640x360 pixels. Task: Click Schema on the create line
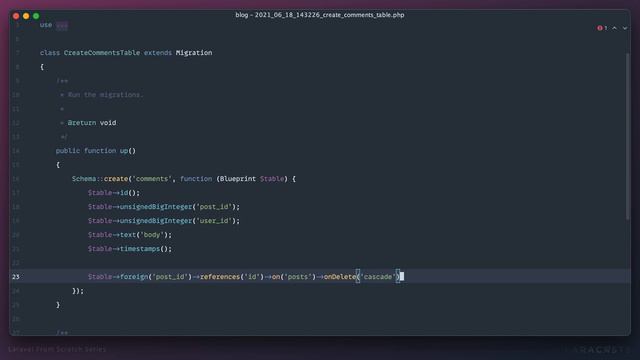pos(84,179)
